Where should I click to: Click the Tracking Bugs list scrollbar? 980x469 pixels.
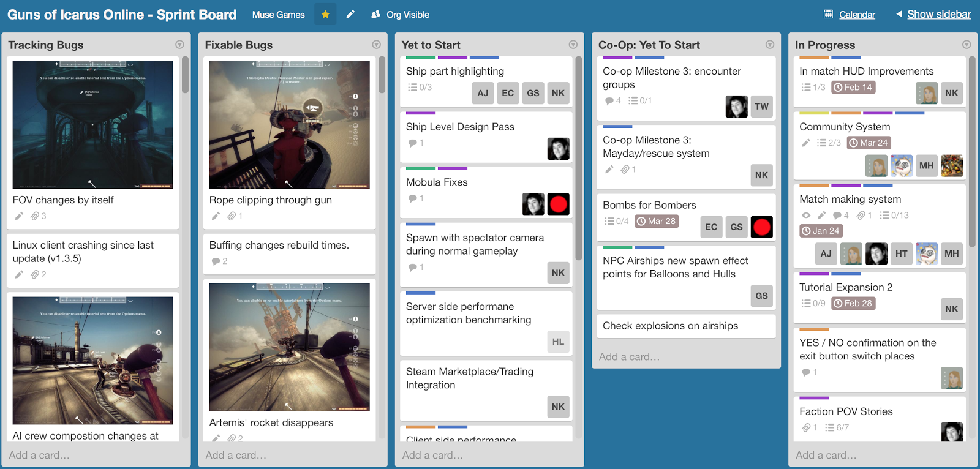tap(185, 75)
